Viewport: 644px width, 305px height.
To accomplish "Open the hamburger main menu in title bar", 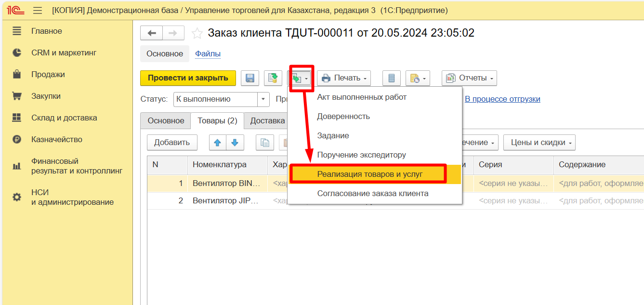I will pyautogui.click(x=37, y=10).
